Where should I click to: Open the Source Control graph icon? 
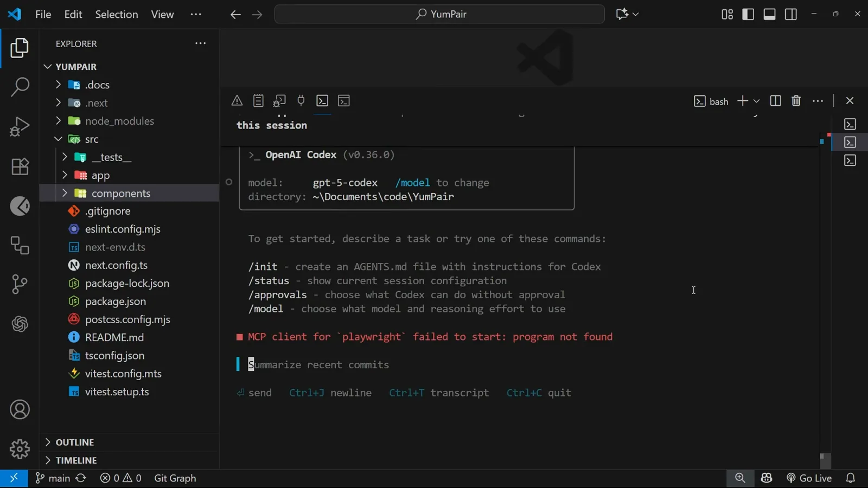point(20,284)
